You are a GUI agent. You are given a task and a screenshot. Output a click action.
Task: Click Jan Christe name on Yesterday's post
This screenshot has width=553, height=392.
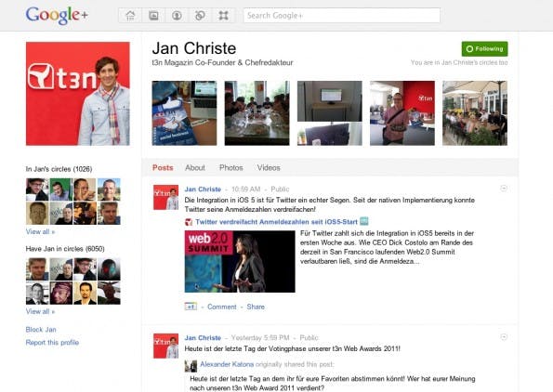pyautogui.click(x=203, y=338)
